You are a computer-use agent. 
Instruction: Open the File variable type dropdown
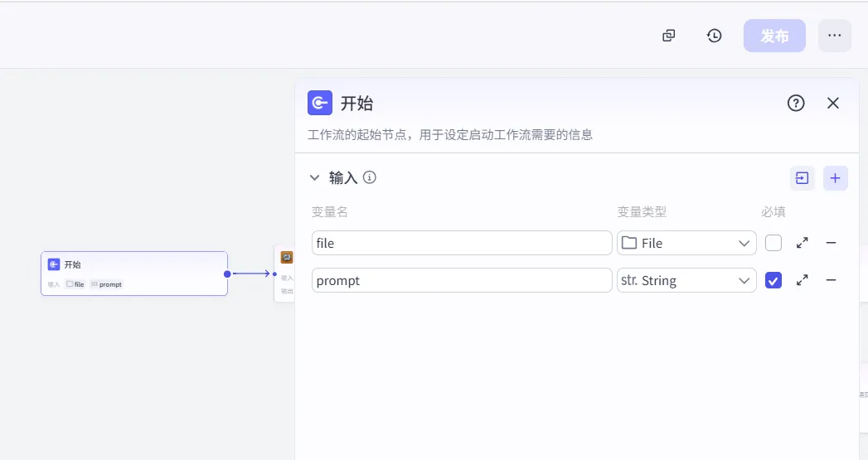click(x=686, y=243)
